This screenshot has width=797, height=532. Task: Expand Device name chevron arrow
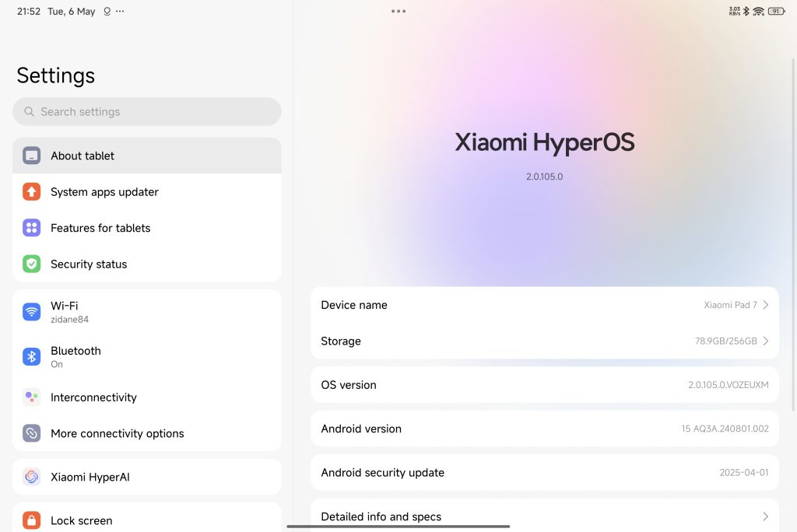[765, 305]
